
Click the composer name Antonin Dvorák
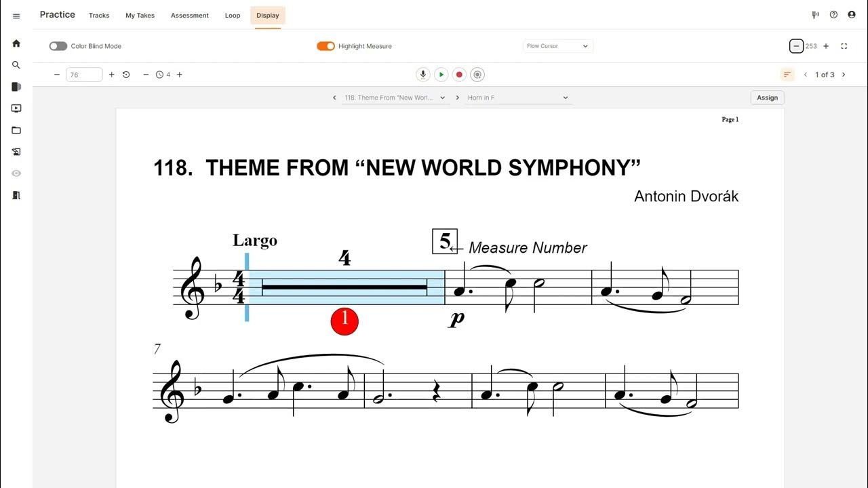point(686,197)
